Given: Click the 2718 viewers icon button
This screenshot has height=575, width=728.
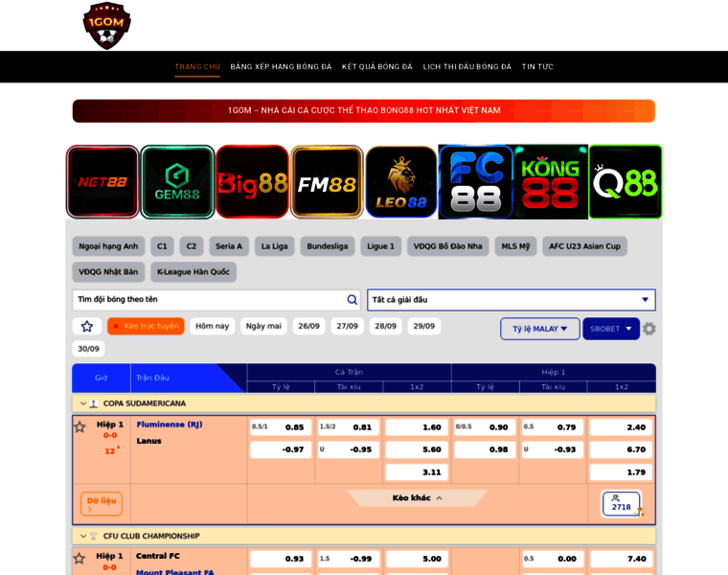Looking at the screenshot, I should [x=622, y=503].
